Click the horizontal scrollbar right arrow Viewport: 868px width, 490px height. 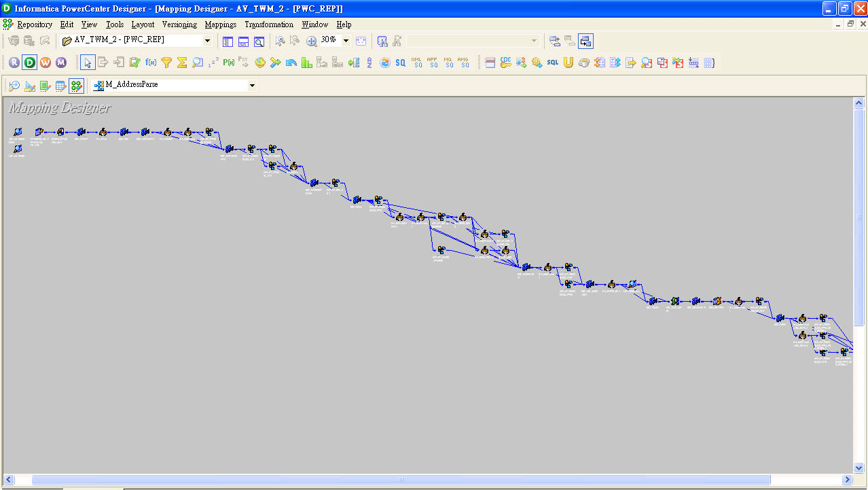coord(846,480)
